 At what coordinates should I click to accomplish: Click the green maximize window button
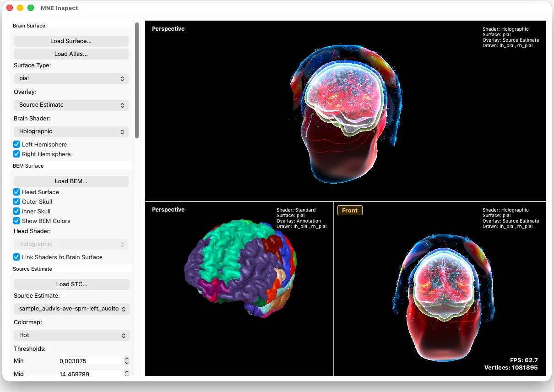pos(31,8)
